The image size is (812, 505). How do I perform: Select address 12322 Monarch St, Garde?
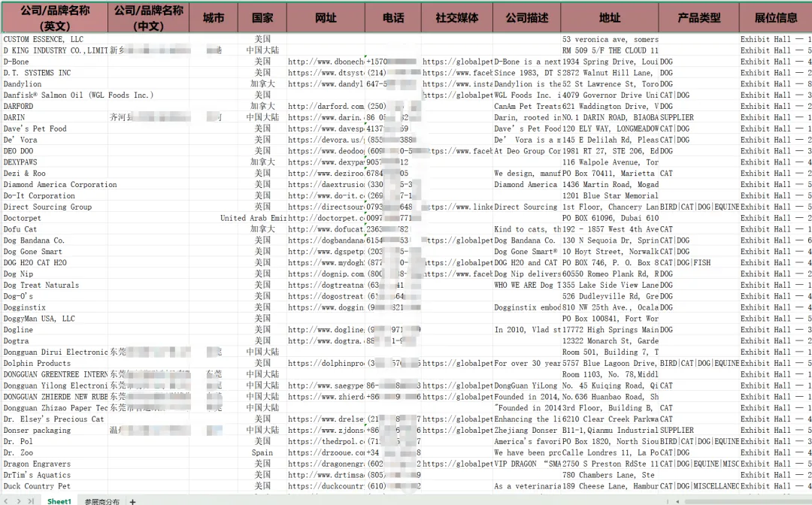tap(610, 341)
